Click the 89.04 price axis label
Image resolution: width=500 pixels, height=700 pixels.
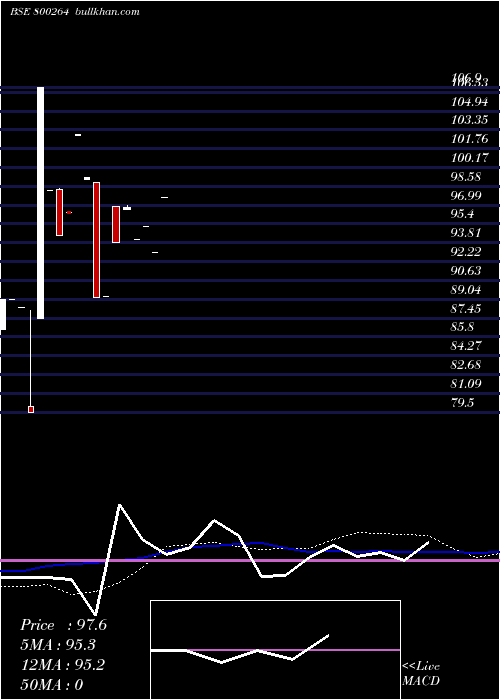(466, 290)
